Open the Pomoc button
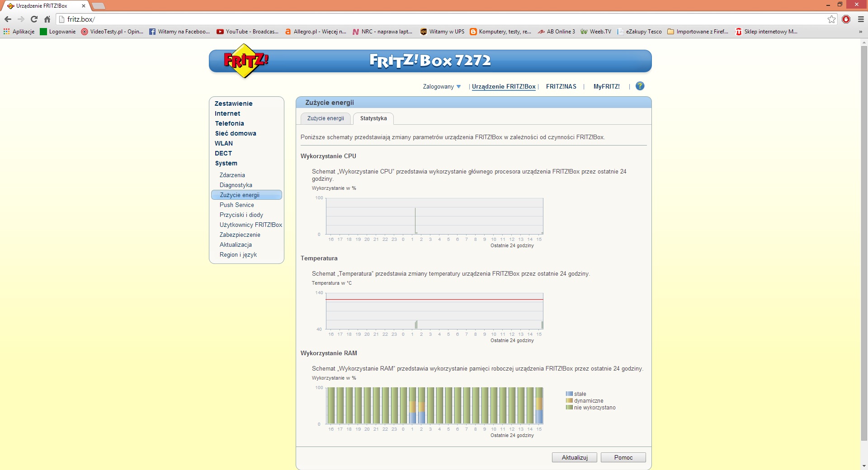 [623, 457]
